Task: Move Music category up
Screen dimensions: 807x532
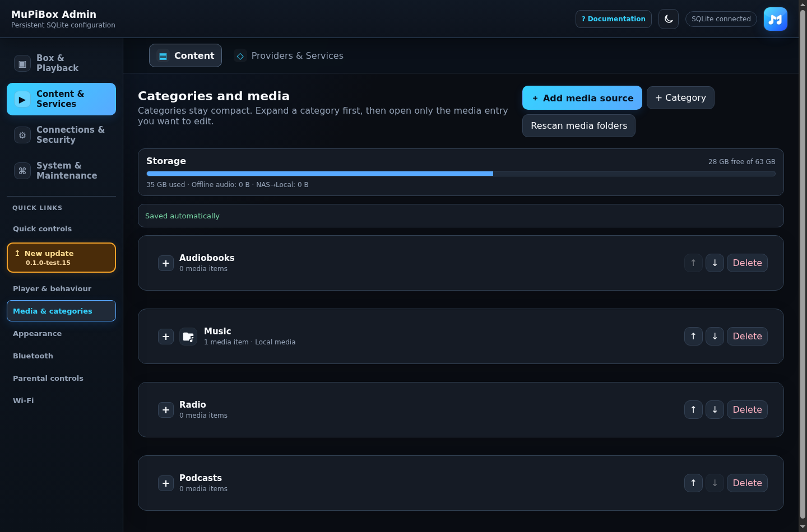Action: click(x=693, y=337)
